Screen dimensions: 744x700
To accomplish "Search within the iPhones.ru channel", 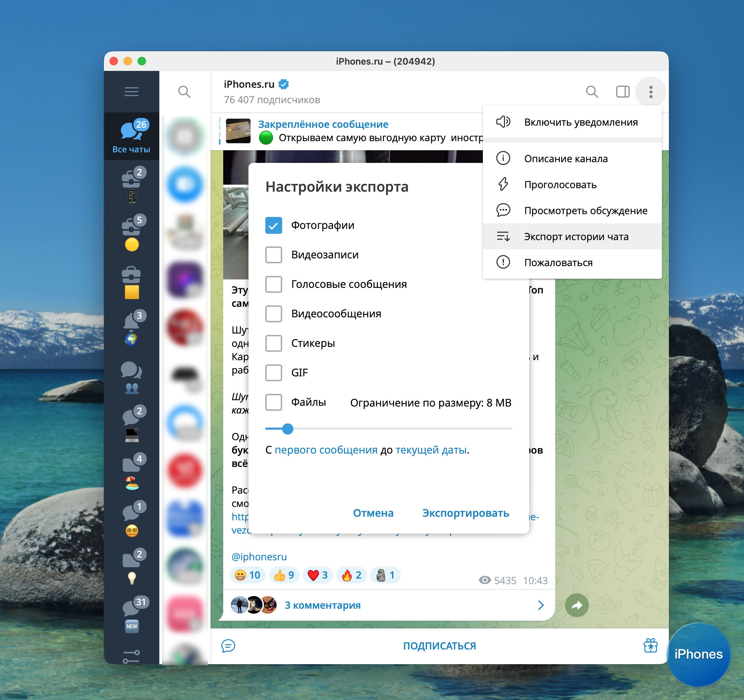I will (x=592, y=92).
